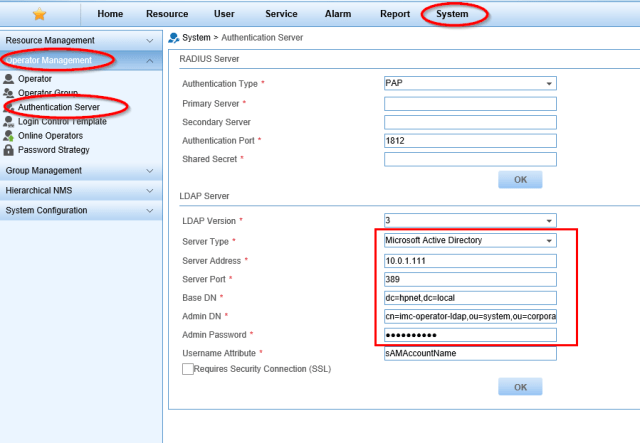Screen dimensions: 640x443
Task: Click the Operator person icon
Action: click(x=9, y=78)
